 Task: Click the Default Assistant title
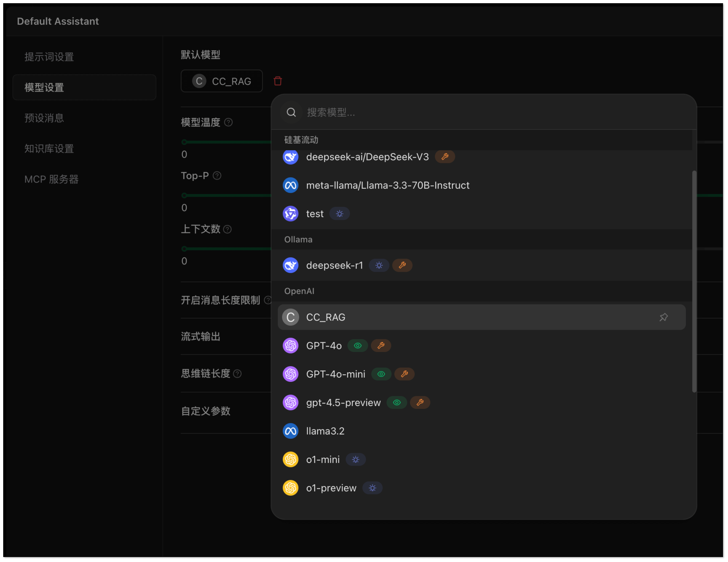point(58,21)
